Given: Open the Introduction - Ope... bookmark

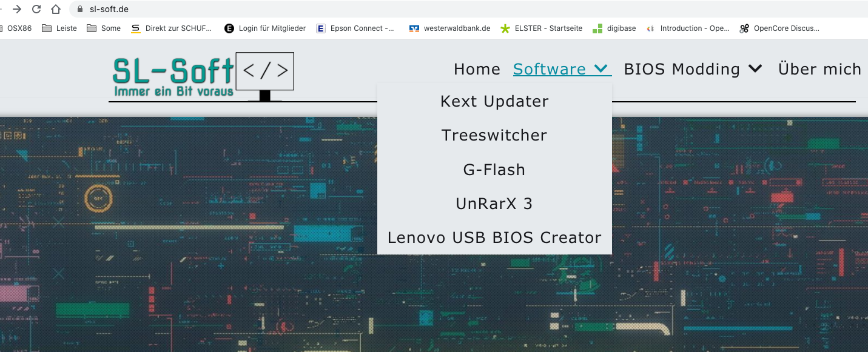Looking at the screenshot, I should point(688,28).
